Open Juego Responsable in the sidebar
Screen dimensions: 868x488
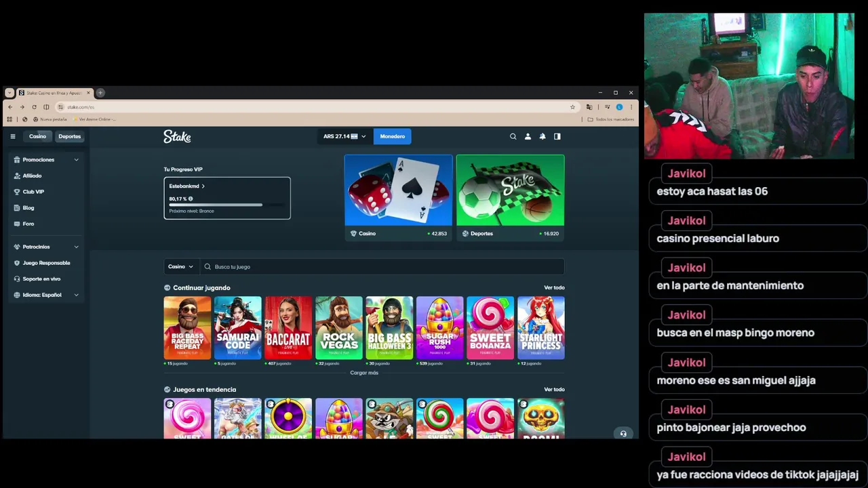point(45,263)
